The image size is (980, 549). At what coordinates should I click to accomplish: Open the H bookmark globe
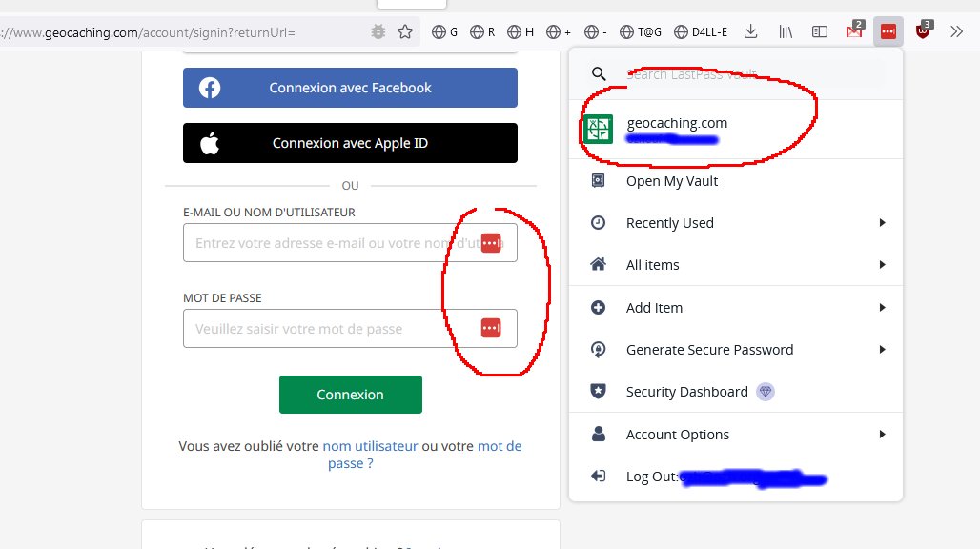coord(520,31)
